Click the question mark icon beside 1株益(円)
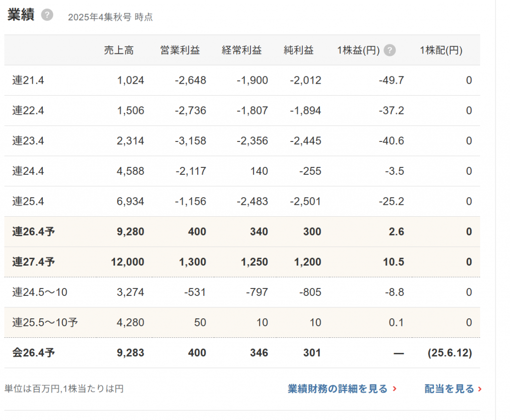Screen dimensions: 510x420 coord(390,50)
